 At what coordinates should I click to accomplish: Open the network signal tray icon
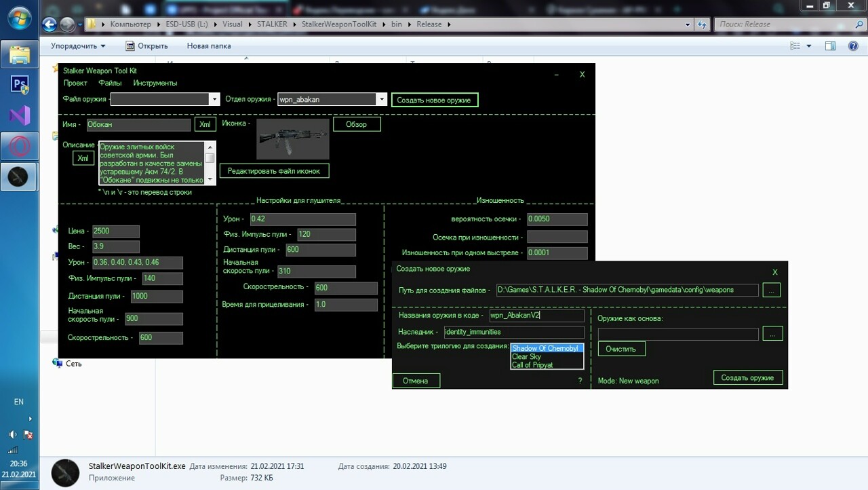[12, 450]
